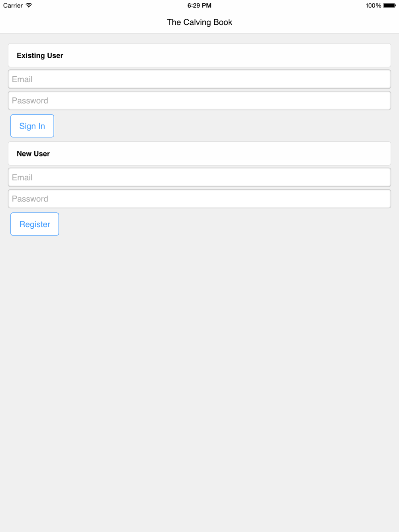
Task: Tap navigation bar space right of the title
Action: coord(319,22)
